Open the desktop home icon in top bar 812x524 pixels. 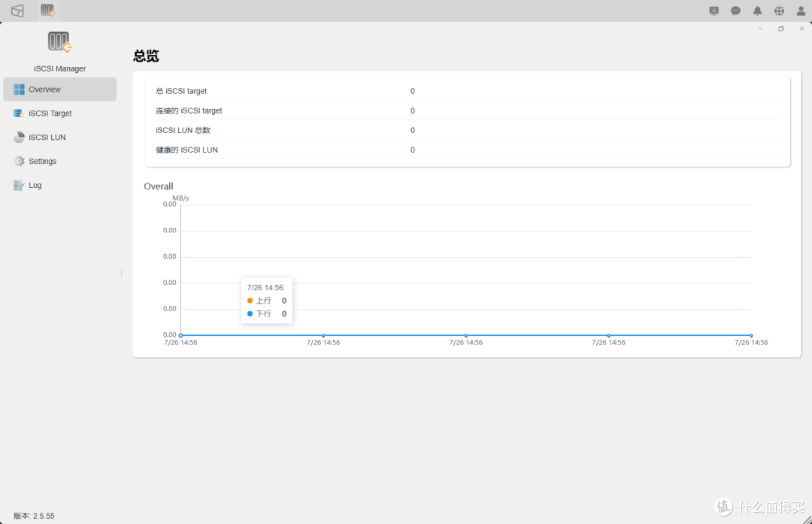pos(17,11)
